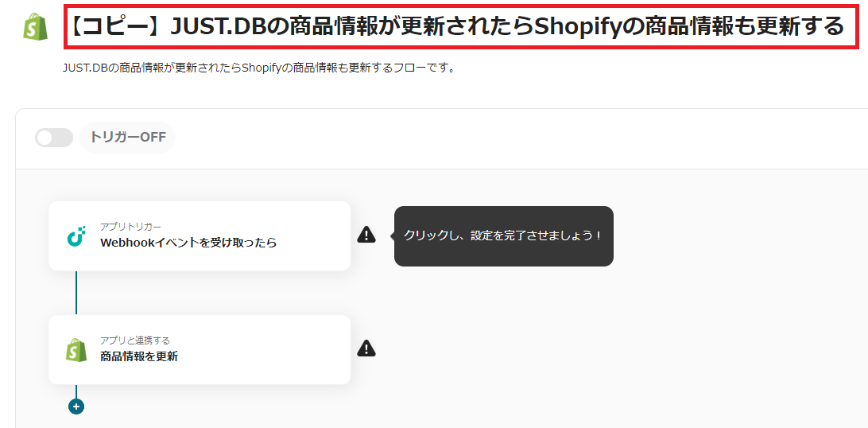Click the empty canvas right of 商品情報を更新
Screen dimensions: 868x428
pyautogui.click(x=609, y=348)
